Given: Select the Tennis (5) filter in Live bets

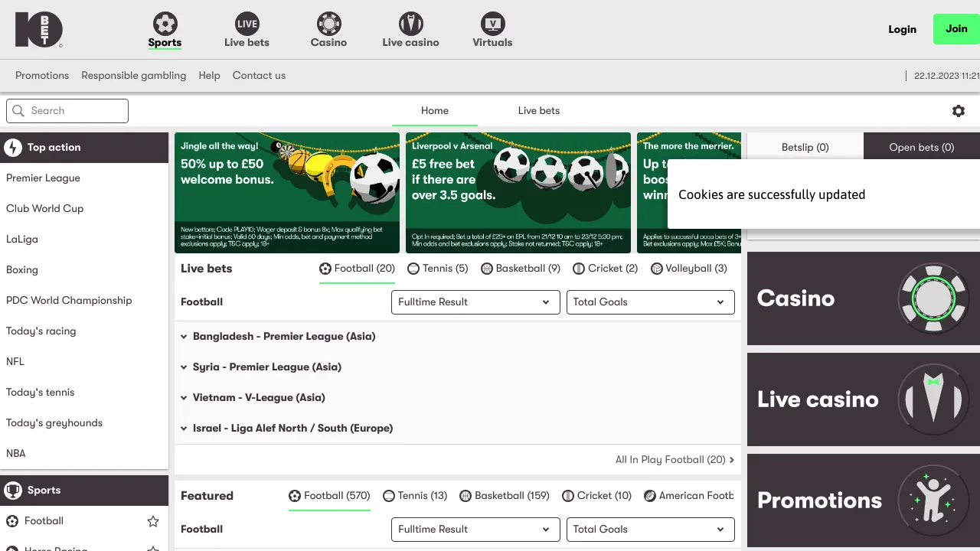Looking at the screenshot, I should pos(437,269).
